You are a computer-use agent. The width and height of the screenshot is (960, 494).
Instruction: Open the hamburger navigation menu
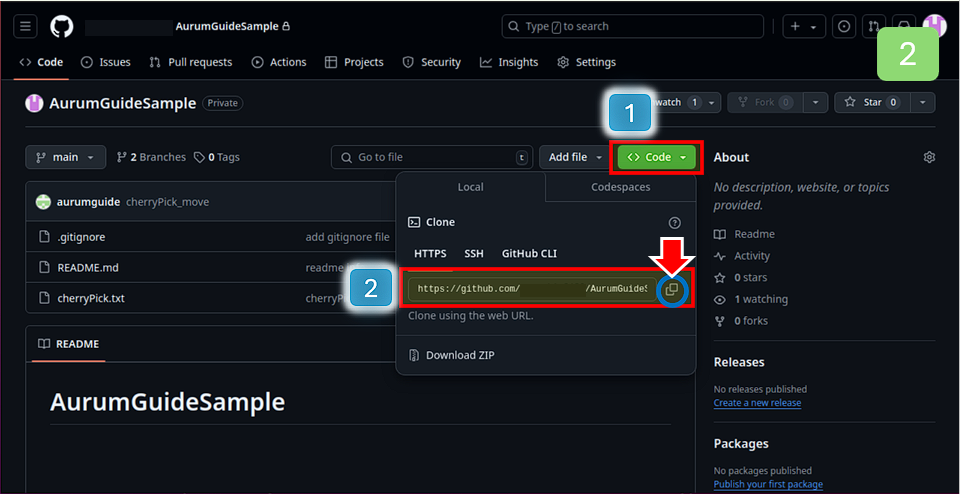pos(25,26)
